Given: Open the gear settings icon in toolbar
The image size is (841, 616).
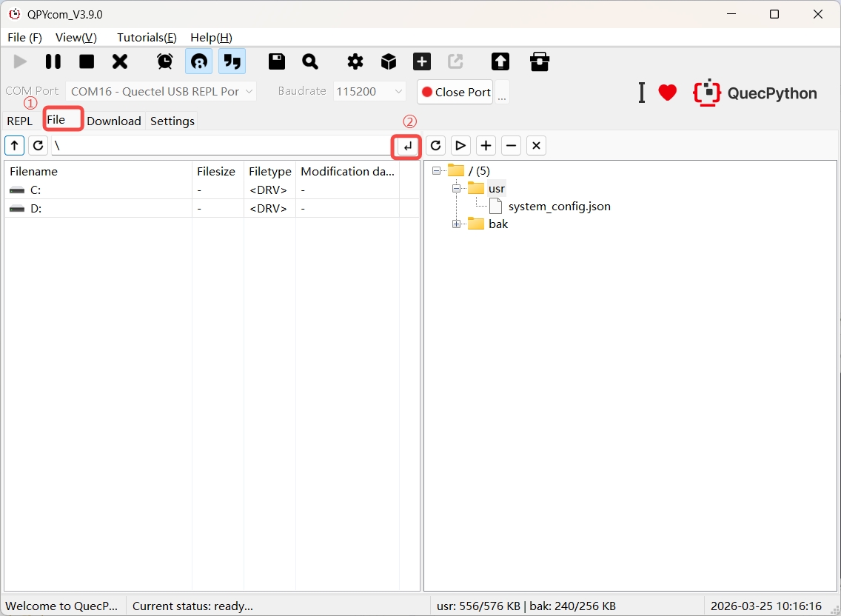Looking at the screenshot, I should (355, 61).
